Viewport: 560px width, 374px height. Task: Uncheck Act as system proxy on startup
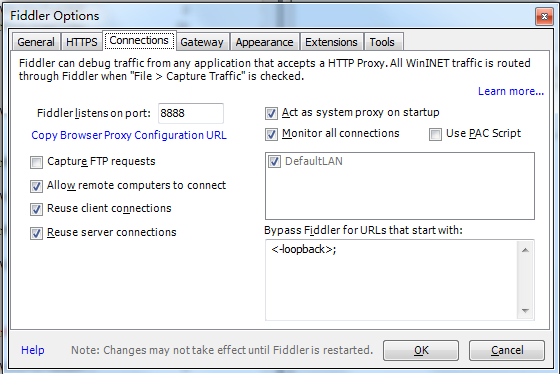coord(271,114)
